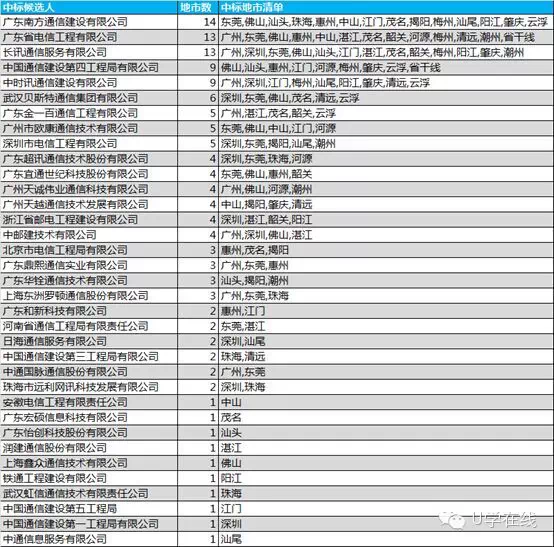Select the cell 广东怡创科技股份有限公司
This screenshot has width=554, height=547.
pyautogui.click(x=89, y=432)
